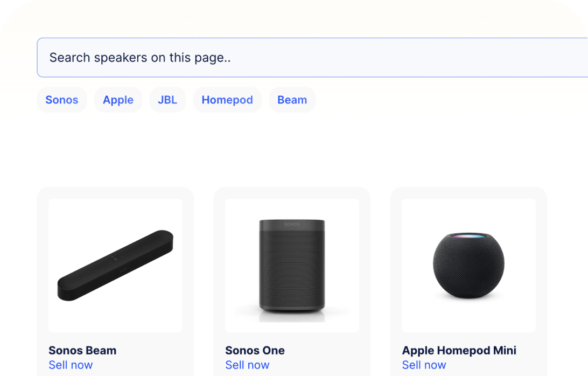The width and height of the screenshot is (588, 376).
Task: Click the Homepod Mini card's grey border area
Action: (396, 269)
